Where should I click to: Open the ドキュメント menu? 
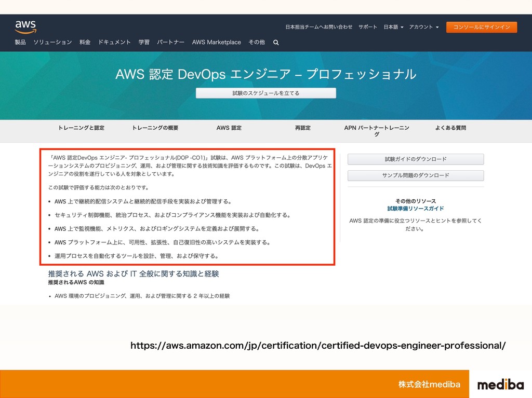[x=114, y=42]
